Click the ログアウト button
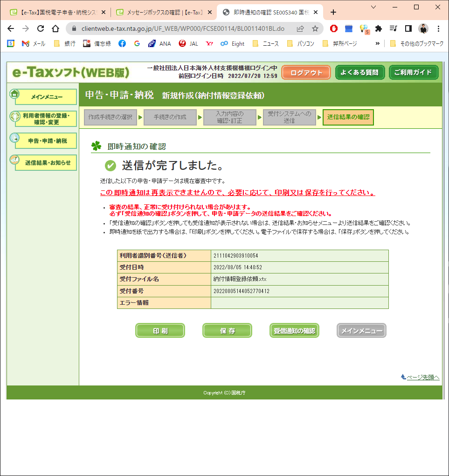This screenshot has height=476, width=449. [306, 72]
